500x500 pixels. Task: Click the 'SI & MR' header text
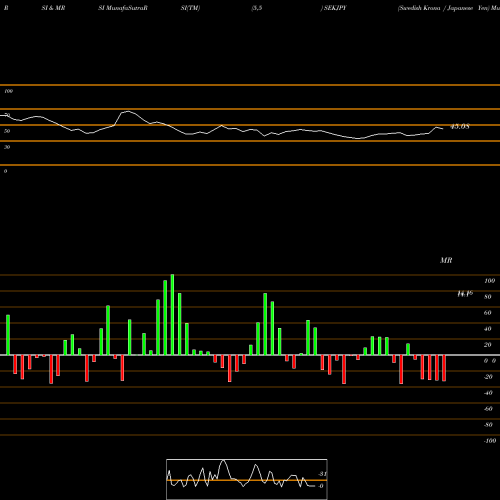coord(53,8)
